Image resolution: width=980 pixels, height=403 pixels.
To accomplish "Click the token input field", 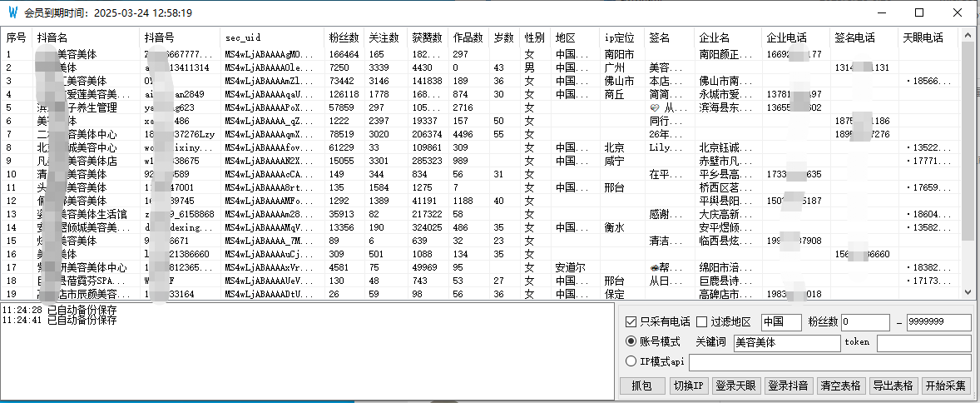I will coord(922,342).
